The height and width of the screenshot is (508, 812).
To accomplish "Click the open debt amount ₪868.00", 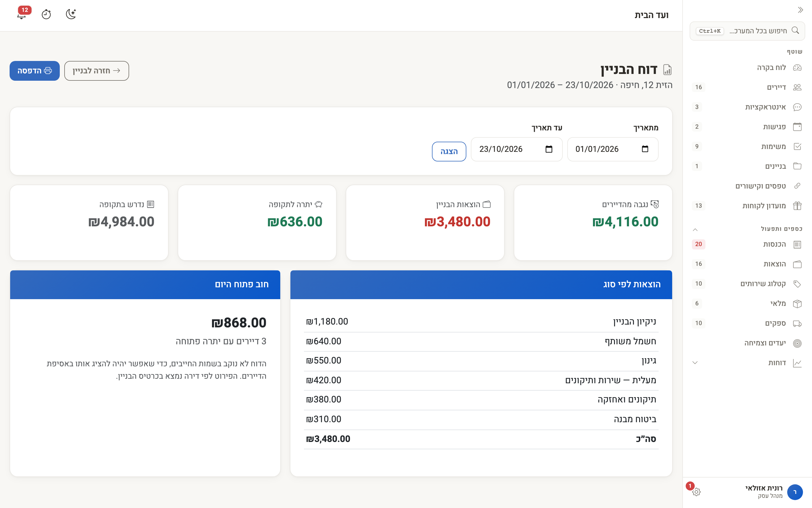I will [x=239, y=323].
